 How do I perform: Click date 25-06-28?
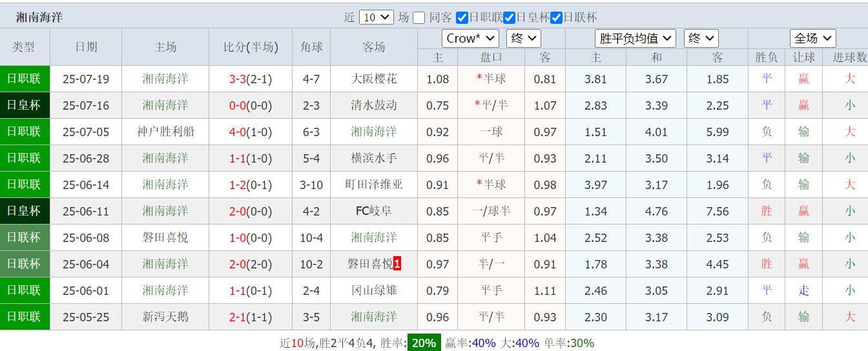coord(86,159)
